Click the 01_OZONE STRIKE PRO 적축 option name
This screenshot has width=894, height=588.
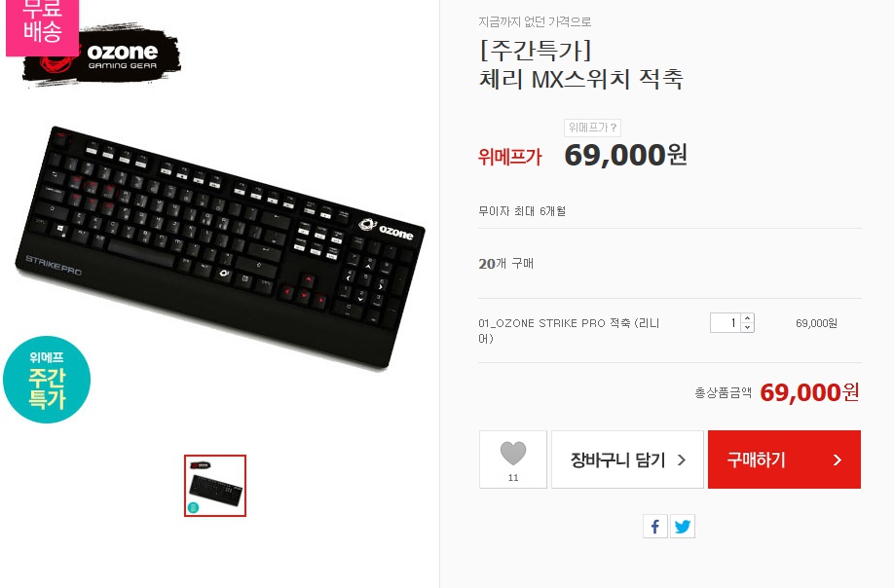tap(569, 330)
